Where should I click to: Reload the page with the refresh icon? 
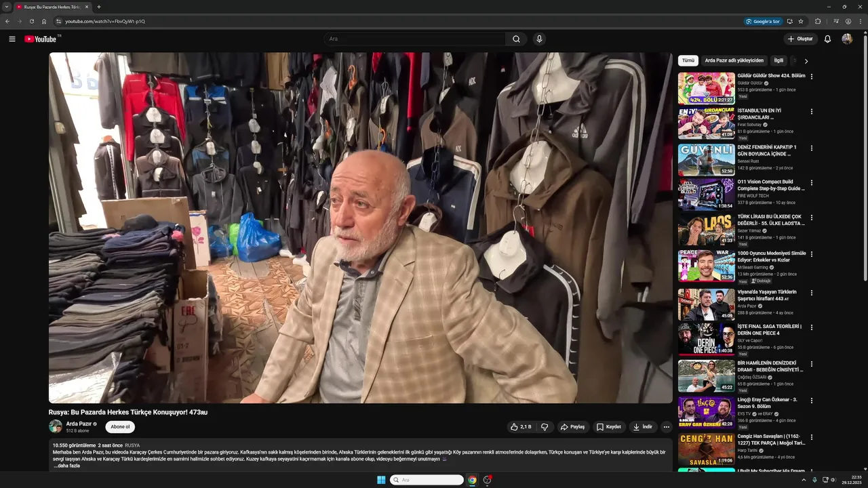(x=31, y=21)
